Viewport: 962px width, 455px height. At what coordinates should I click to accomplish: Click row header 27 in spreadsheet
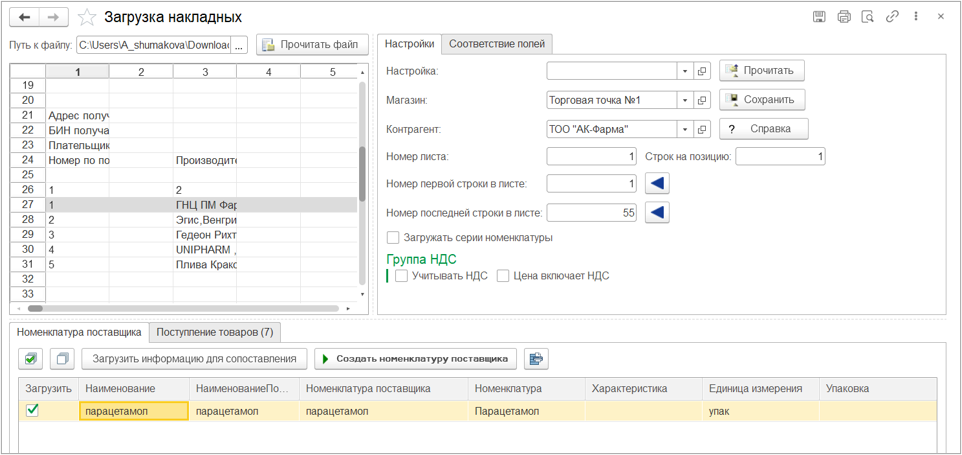coord(28,205)
